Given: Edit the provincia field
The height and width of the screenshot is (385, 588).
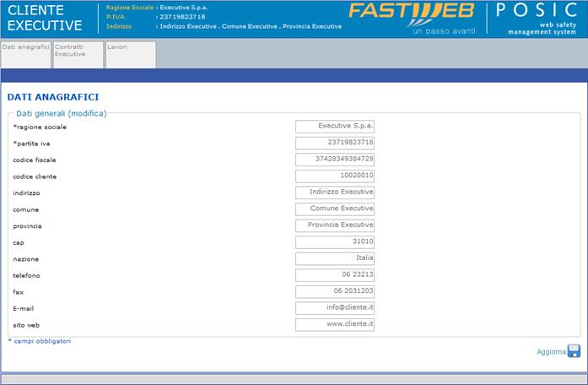Looking at the screenshot, I should pos(335,225).
